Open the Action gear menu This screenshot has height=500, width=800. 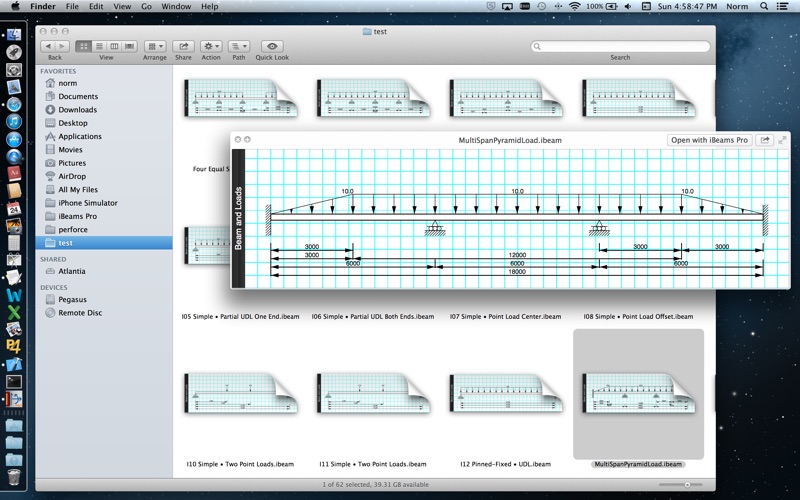point(211,46)
